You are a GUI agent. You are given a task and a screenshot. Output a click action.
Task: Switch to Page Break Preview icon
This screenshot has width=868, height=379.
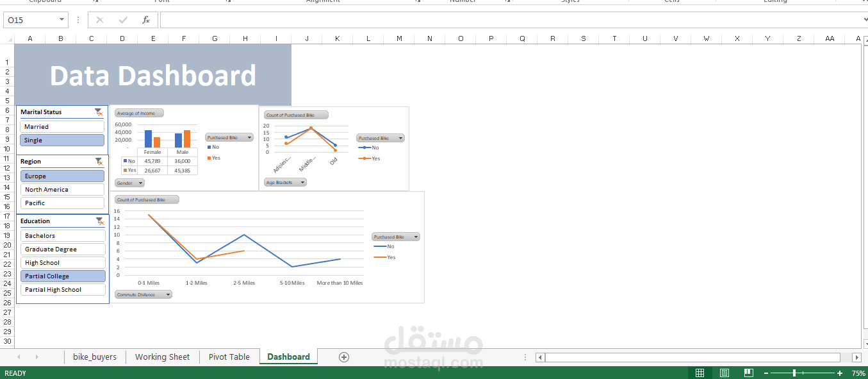click(748, 373)
